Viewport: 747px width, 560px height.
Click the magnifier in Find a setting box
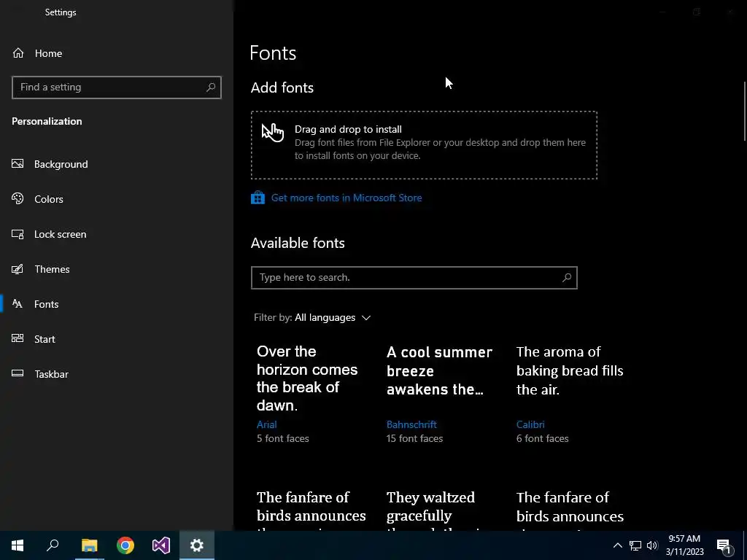(211, 87)
